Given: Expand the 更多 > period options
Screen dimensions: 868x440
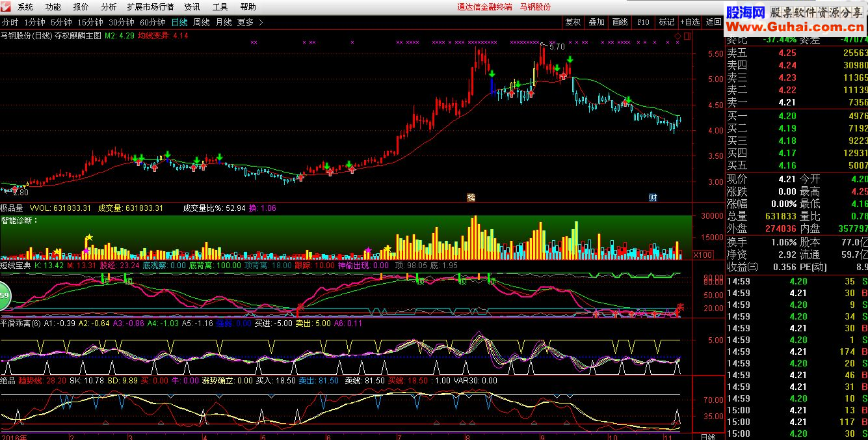Looking at the screenshot, I should (250, 22).
